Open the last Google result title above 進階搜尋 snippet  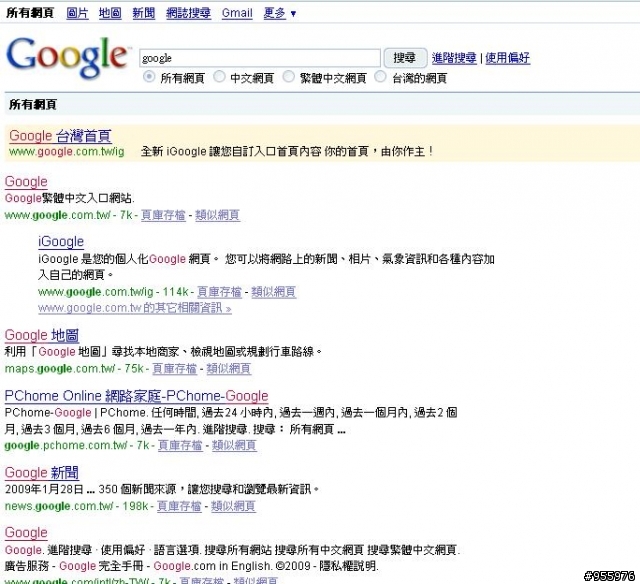26,533
